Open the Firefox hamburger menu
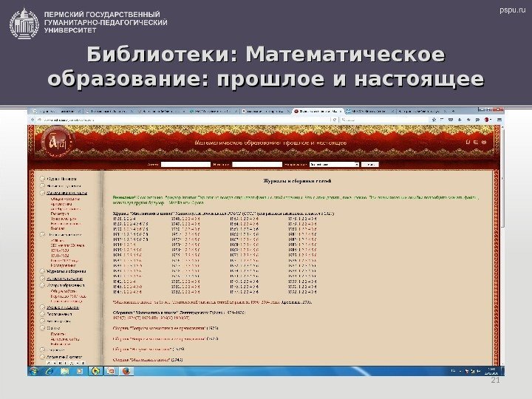 click(499, 120)
